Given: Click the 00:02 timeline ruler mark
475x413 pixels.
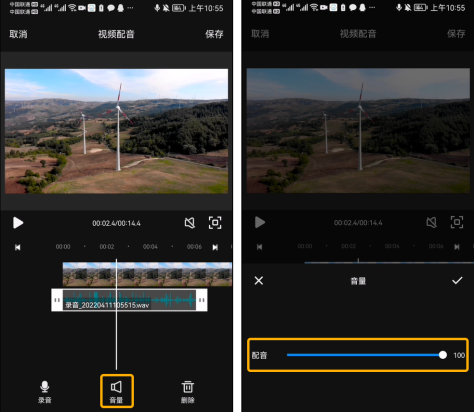Looking at the screenshot, I should coord(107,247).
